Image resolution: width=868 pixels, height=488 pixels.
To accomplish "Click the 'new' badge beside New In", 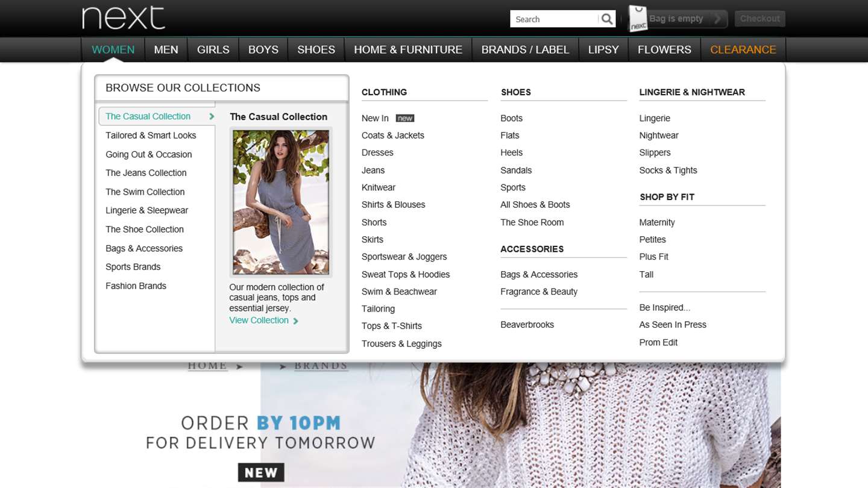I will coord(405,118).
